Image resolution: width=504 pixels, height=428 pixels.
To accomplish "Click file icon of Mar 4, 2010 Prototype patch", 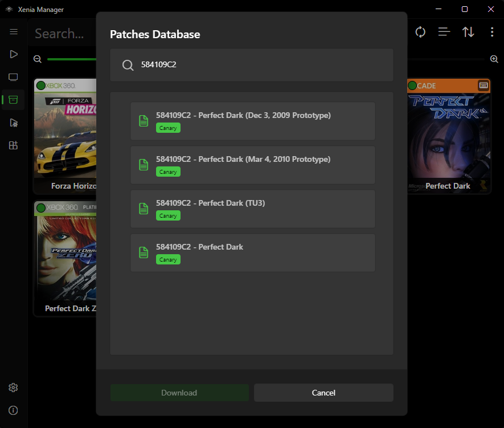I will point(144,165).
